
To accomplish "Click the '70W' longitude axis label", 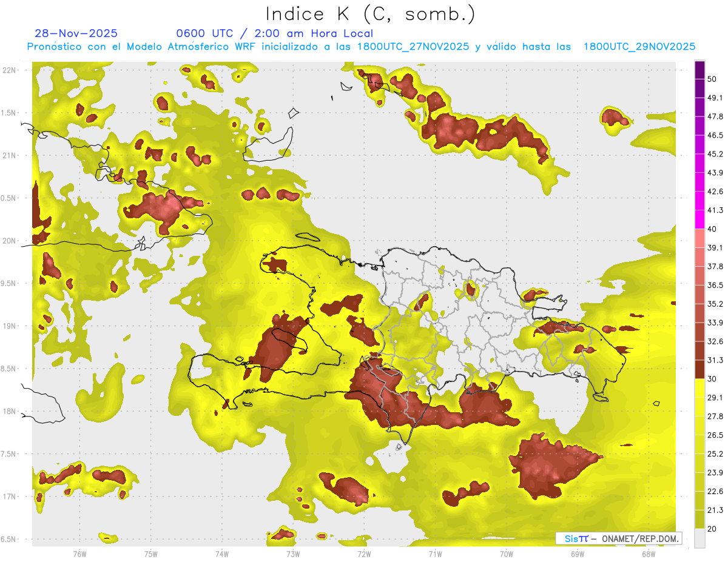I will (x=507, y=554).
